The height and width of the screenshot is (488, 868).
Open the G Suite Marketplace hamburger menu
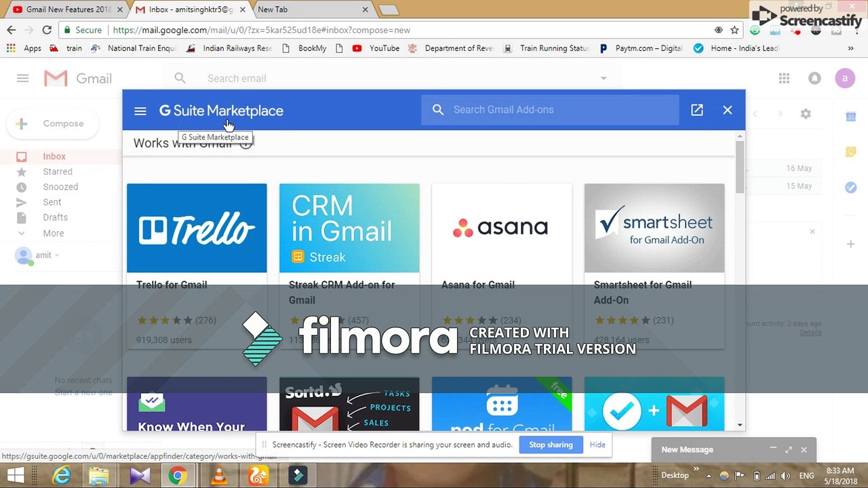pyautogui.click(x=140, y=110)
